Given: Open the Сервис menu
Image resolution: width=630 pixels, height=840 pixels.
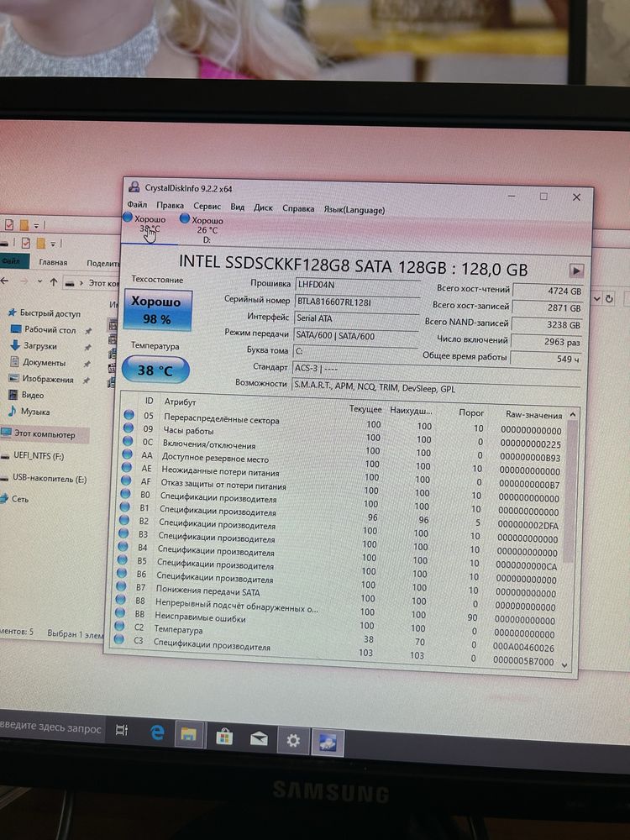Looking at the screenshot, I should click(207, 207).
